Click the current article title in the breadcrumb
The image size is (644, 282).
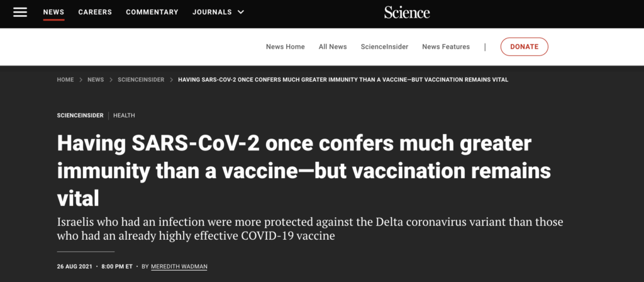coord(343,80)
